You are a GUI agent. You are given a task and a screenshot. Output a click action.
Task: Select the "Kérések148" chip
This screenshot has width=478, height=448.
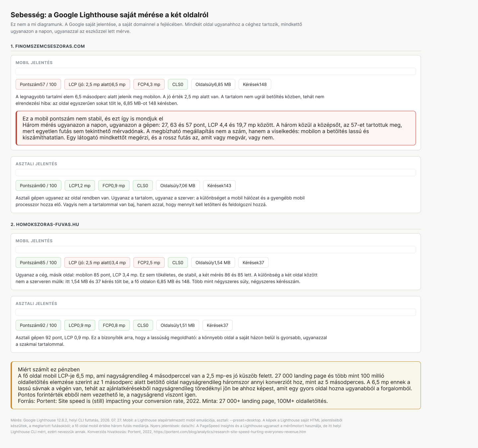pos(255,84)
